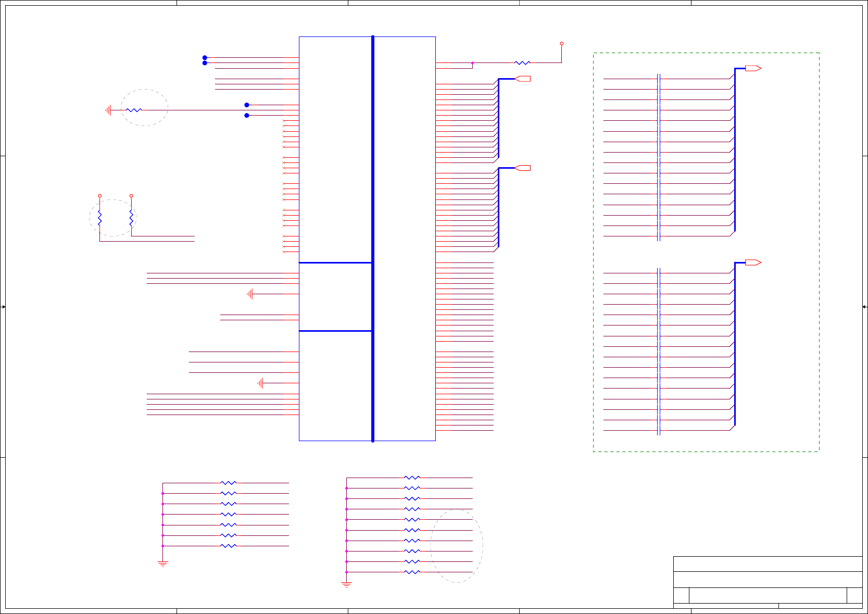The height and width of the screenshot is (614, 868).
Task: Select the ground symbol under the bottom-center resistor bank
Action: click(346, 585)
